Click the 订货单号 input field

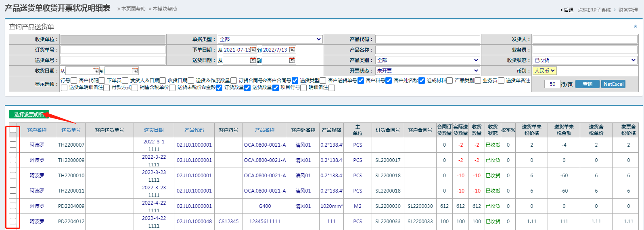click(113, 50)
